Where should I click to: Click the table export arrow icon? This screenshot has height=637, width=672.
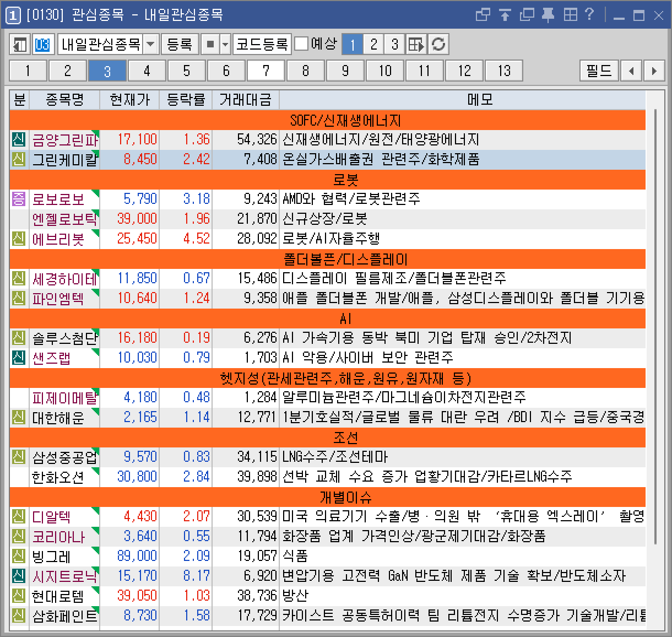[x=416, y=44]
